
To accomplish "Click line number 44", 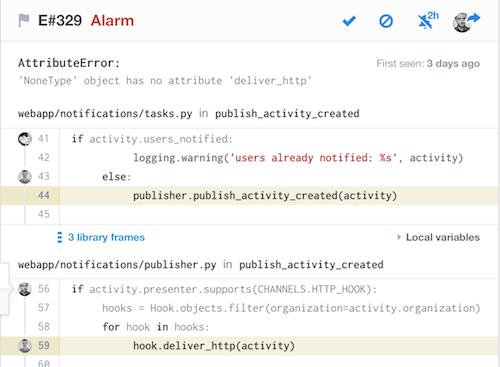I will [43, 195].
